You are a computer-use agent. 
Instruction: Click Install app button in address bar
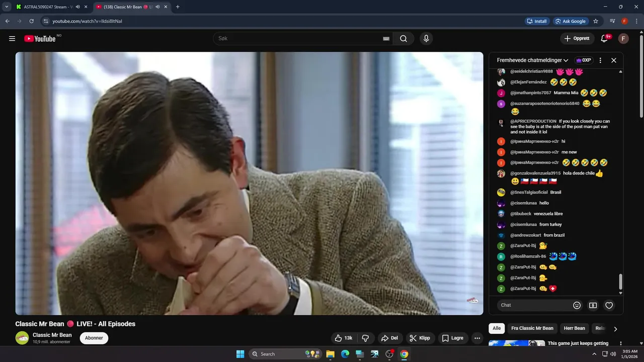click(x=537, y=21)
